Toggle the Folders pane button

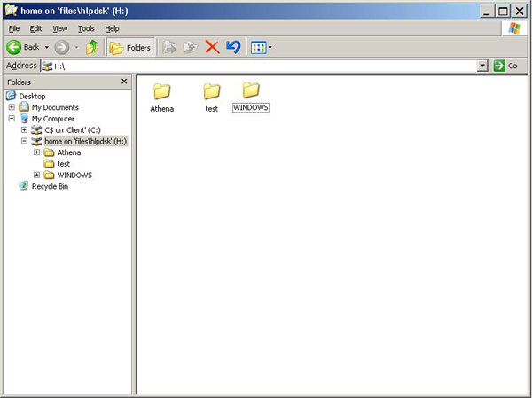coord(130,48)
